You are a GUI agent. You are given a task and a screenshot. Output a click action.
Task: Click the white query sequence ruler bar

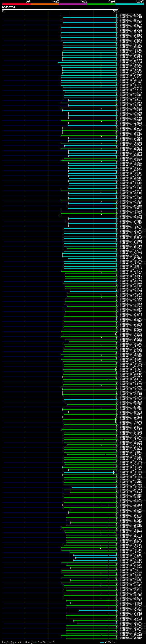click(x=60, y=9)
